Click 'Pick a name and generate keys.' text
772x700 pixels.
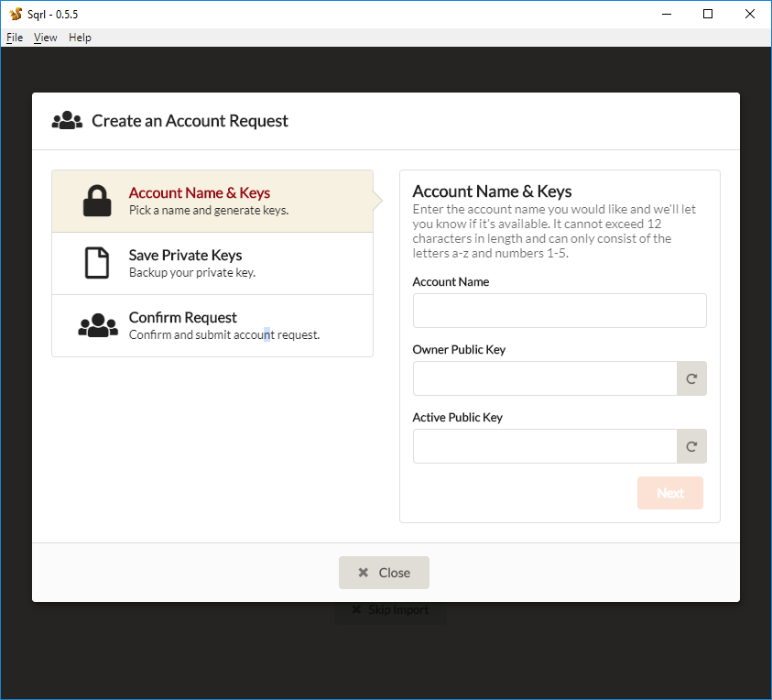pos(209,211)
